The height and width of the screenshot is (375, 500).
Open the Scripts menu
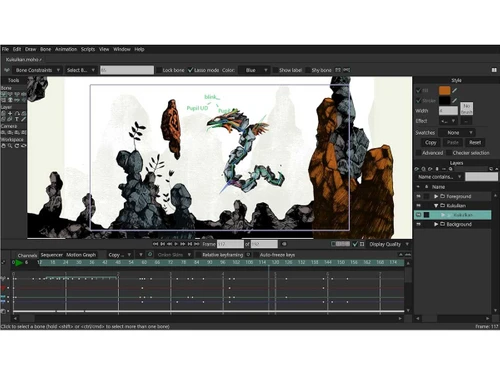click(88, 49)
